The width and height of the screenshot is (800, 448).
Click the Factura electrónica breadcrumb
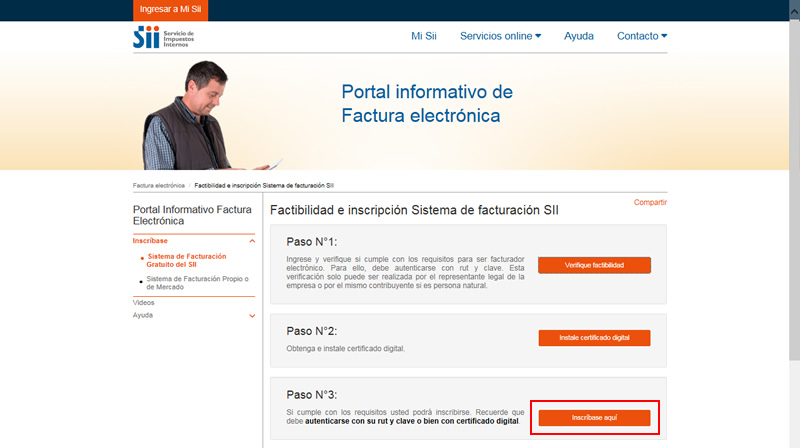tap(159, 186)
